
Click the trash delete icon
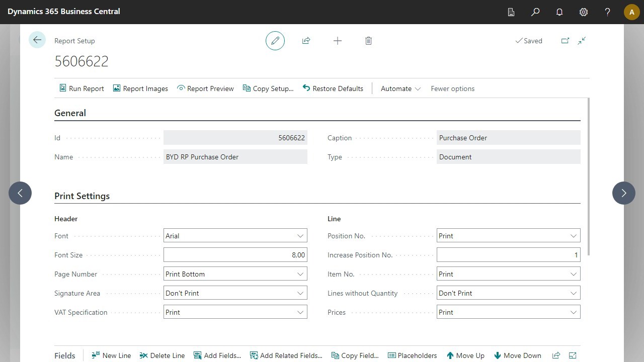pos(368,41)
